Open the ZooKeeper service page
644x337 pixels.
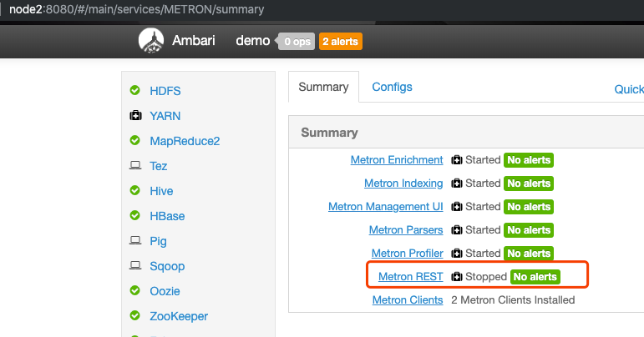click(x=179, y=316)
